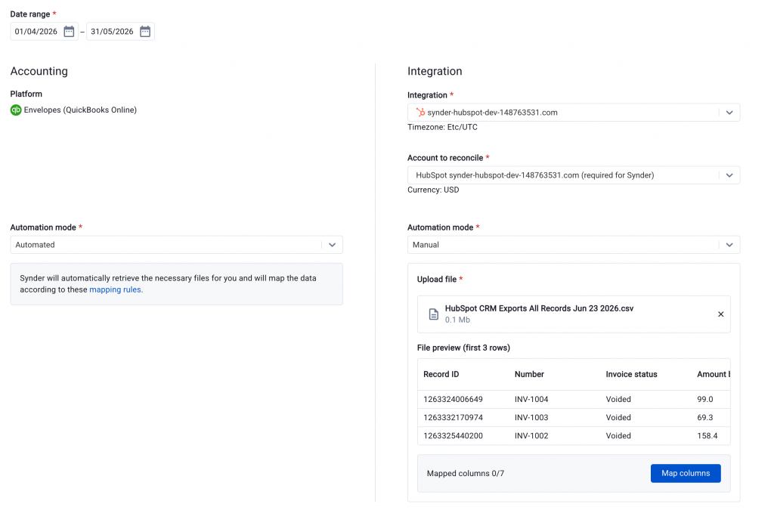This screenshot has height=532, width=774.
Task: Open the end date calendar picker icon
Action: (145, 32)
